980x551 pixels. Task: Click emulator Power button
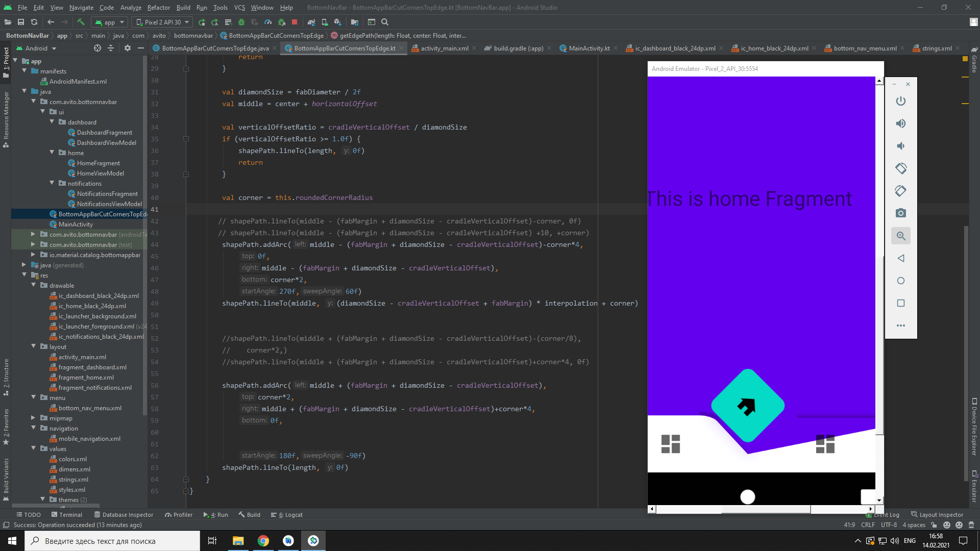901,101
